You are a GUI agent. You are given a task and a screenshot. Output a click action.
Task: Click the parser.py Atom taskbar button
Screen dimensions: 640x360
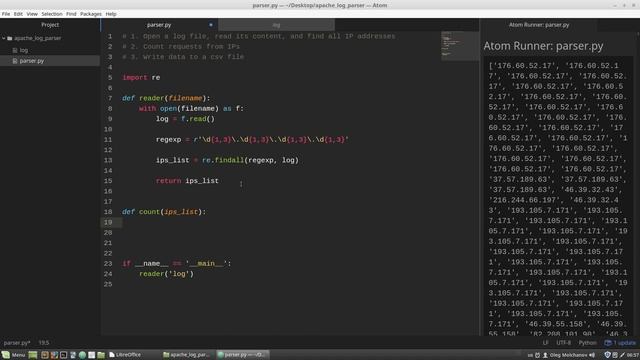click(242, 355)
